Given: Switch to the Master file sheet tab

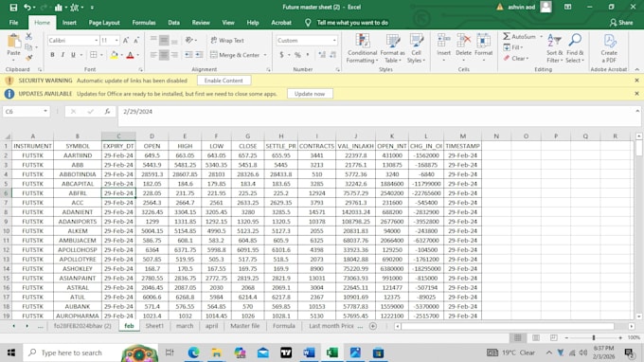Looking at the screenshot, I should 244,326.
